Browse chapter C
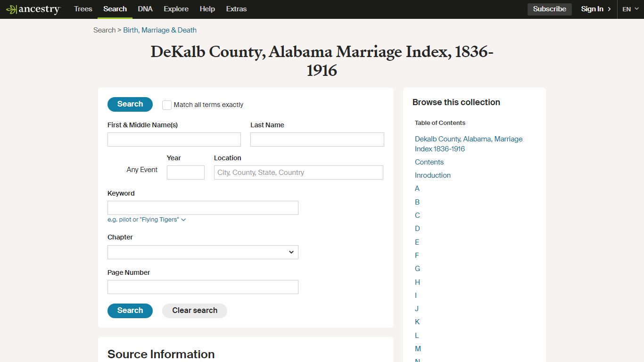The image size is (644, 362). click(x=417, y=215)
